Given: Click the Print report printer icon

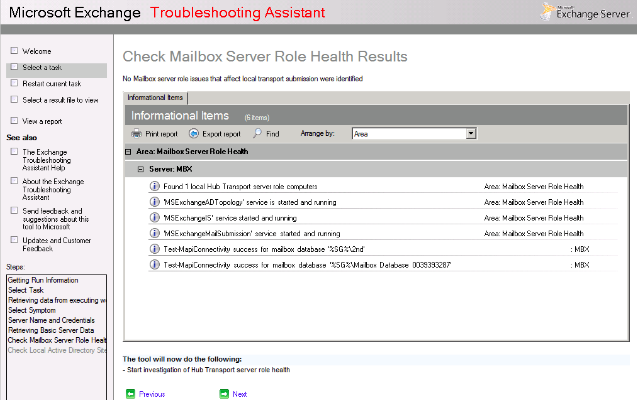Looking at the screenshot, I should (136, 133).
